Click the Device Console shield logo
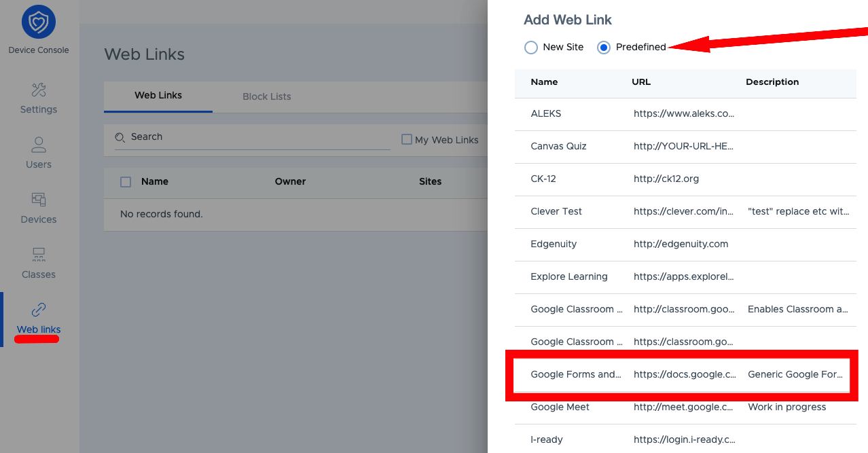 coord(39,21)
